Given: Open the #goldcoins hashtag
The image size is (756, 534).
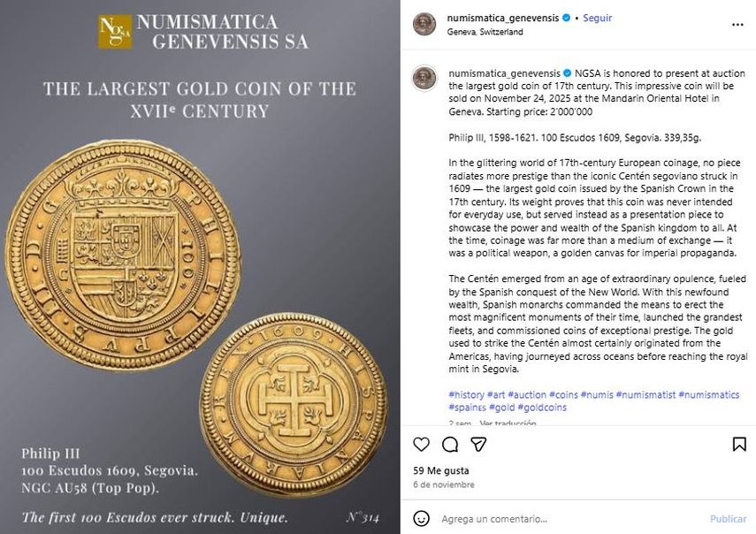Looking at the screenshot, I should 544,408.
